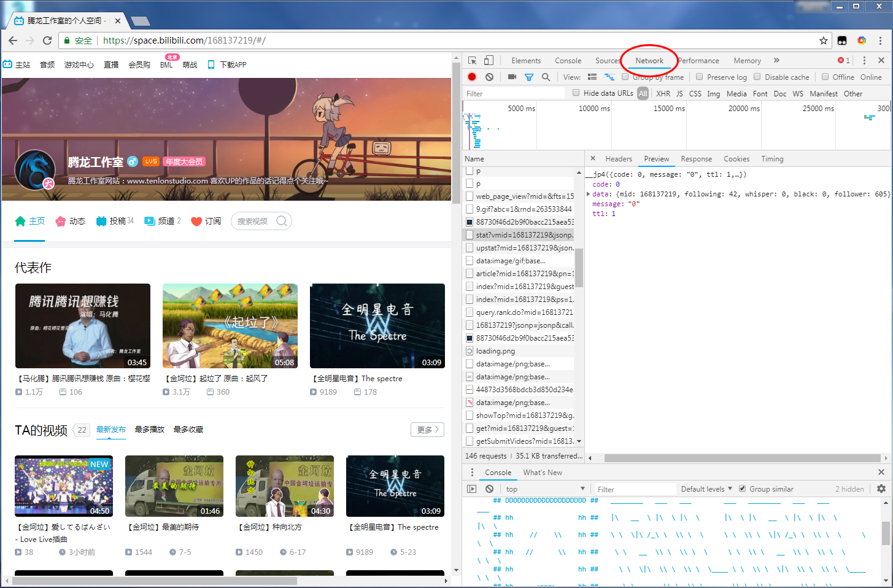Switch to the Network tab
Screen dimensions: 893x588
(x=649, y=61)
